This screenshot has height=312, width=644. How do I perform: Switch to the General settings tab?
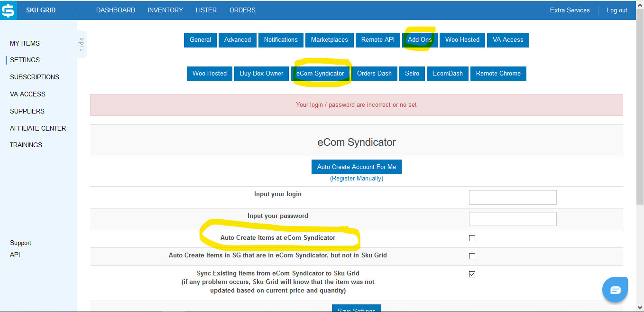pyautogui.click(x=200, y=40)
